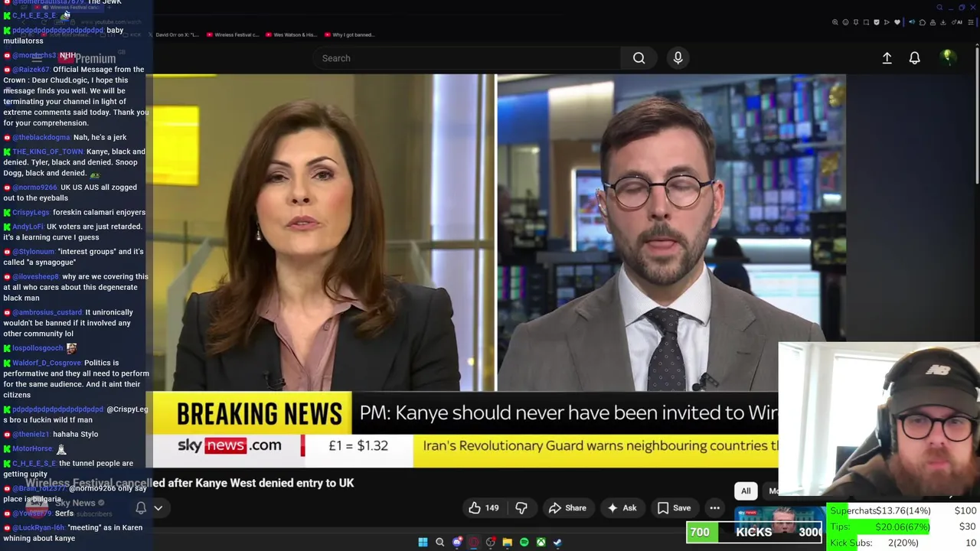Click the blue megaphone extension icon
Image resolution: width=980 pixels, height=551 pixels.
pos(912,22)
